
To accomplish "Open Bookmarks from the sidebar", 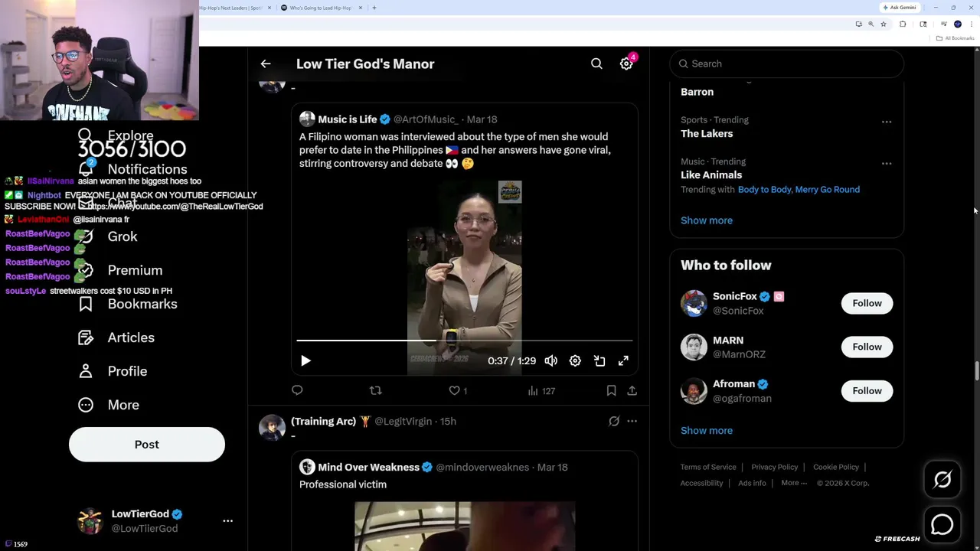I will point(128,304).
